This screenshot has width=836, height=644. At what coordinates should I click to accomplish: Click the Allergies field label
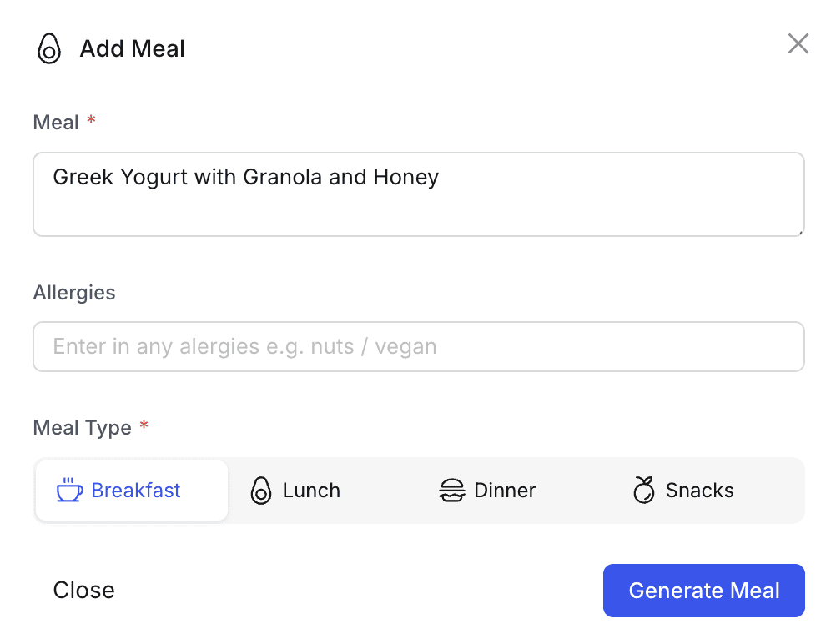click(74, 293)
